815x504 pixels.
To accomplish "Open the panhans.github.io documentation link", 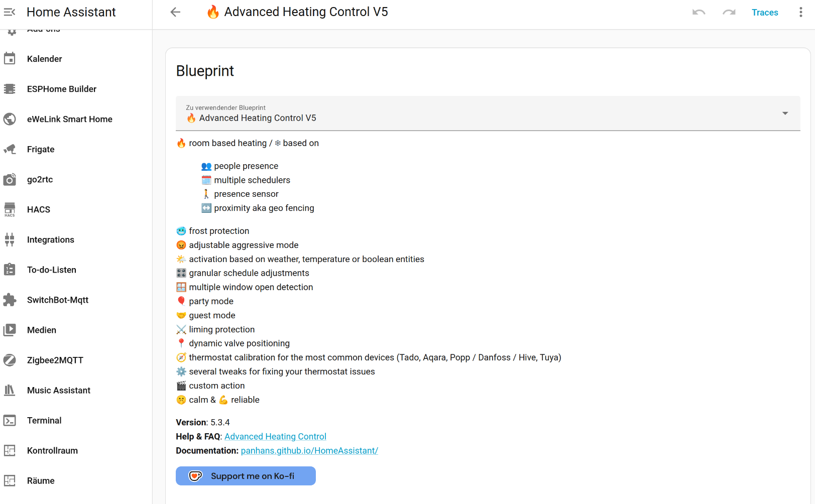I will (309, 450).
